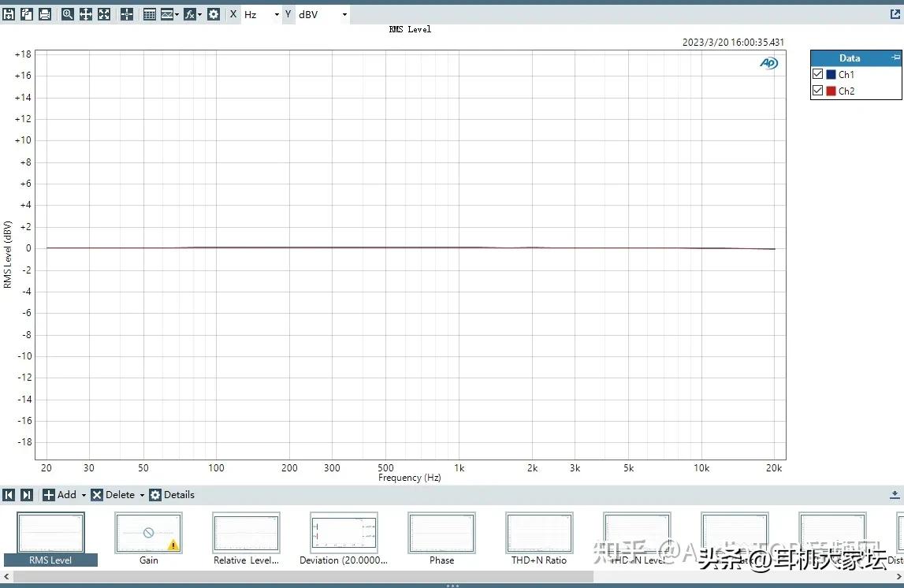Toggle pin on Data legend panel
The height and width of the screenshot is (588, 904).
tap(895, 58)
